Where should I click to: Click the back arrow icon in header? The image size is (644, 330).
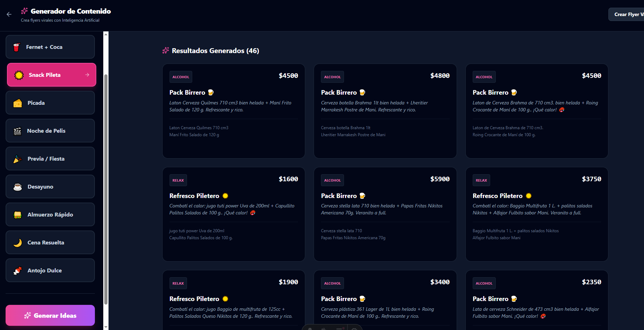[9, 14]
